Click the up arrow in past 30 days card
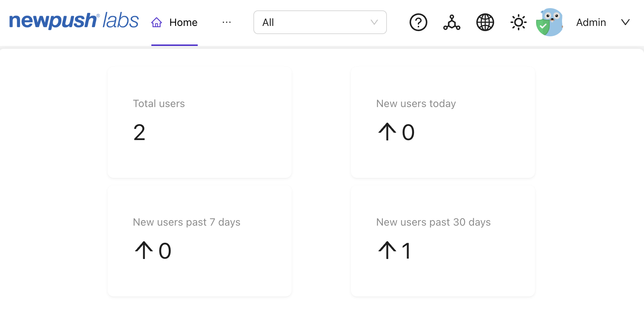The width and height of the screenshot is (644, 309). point(387,250)
